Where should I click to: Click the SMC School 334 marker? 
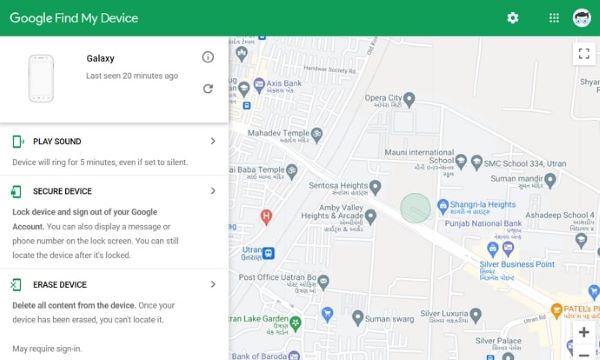pos(476,163)
